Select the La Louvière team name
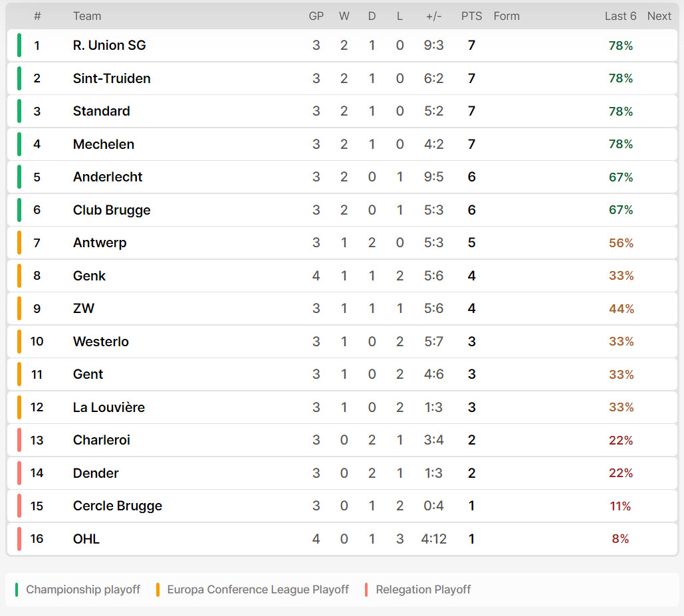Screen dimensions: 684x616 [108, 407]
